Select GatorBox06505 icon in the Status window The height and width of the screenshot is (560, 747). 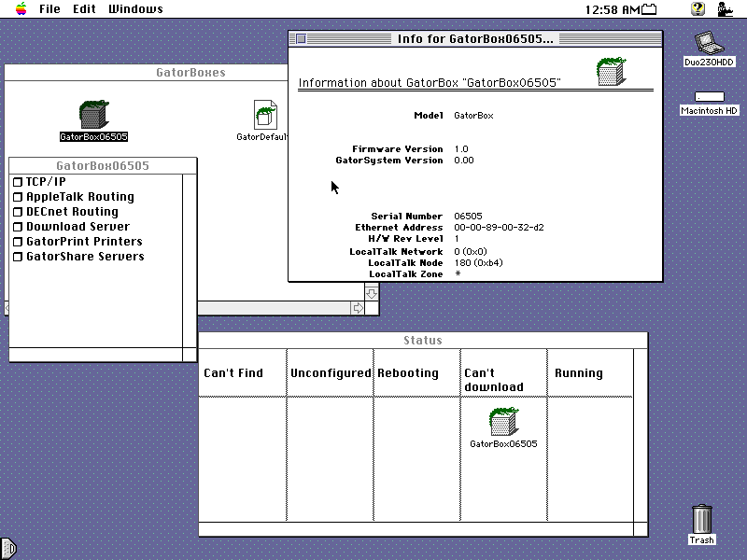click(503, 422)
